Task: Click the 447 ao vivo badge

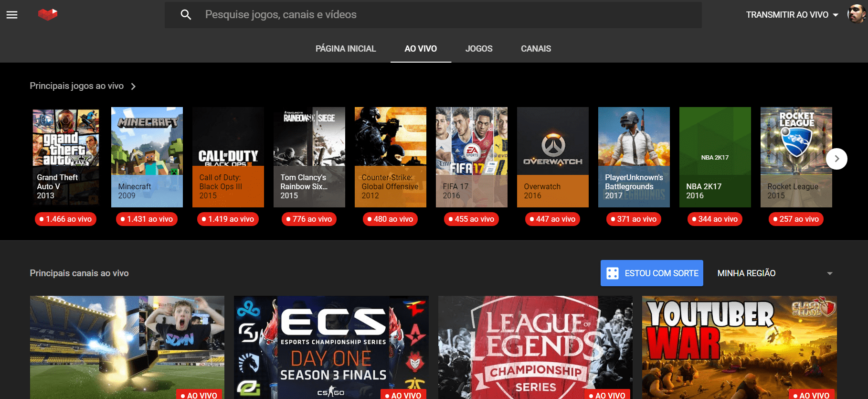Action: tap(553, 219)
